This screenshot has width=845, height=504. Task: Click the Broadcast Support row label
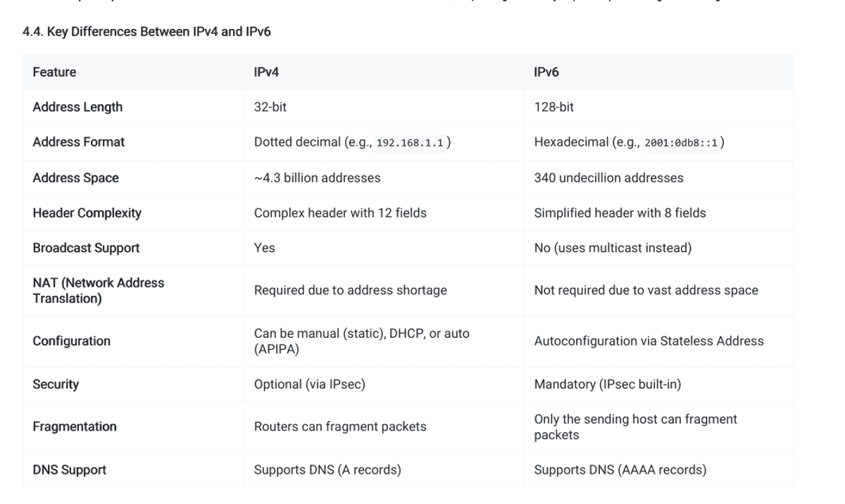(x=86, y=248)
